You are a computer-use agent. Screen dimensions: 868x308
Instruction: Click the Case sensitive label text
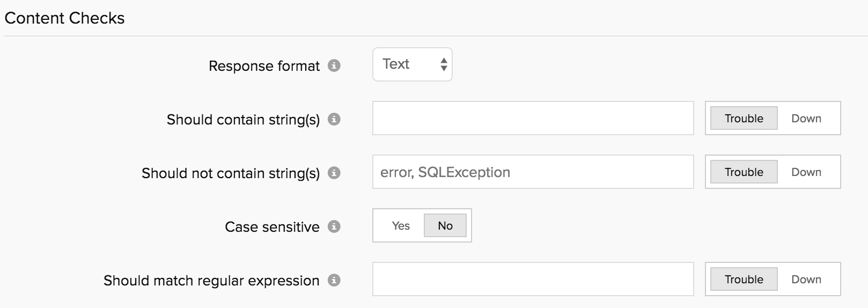point(272,227)
